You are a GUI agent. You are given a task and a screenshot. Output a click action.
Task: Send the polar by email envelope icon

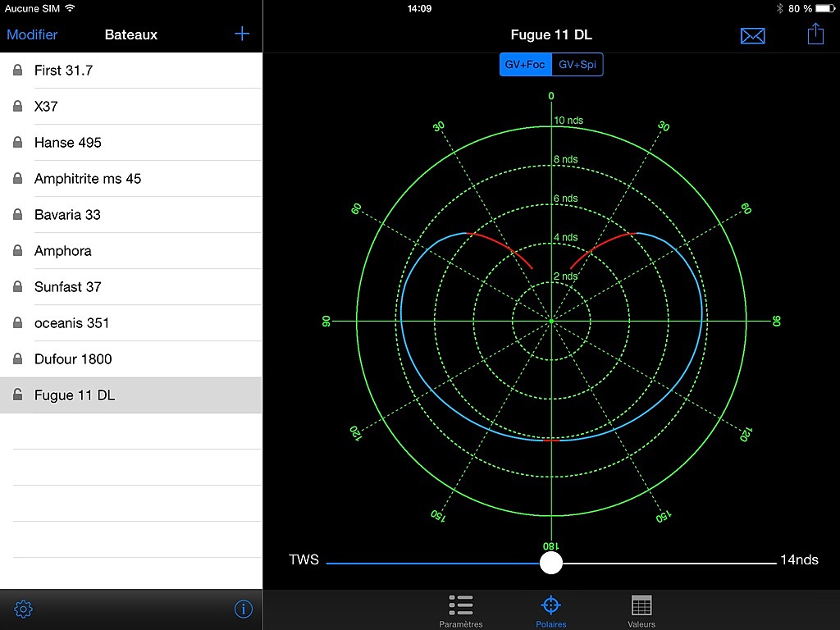[x=753, y=36]
